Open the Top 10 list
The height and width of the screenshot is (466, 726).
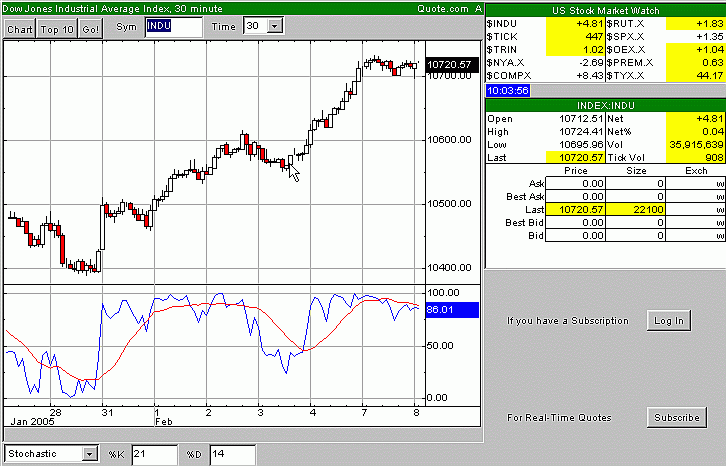(57, 29)
